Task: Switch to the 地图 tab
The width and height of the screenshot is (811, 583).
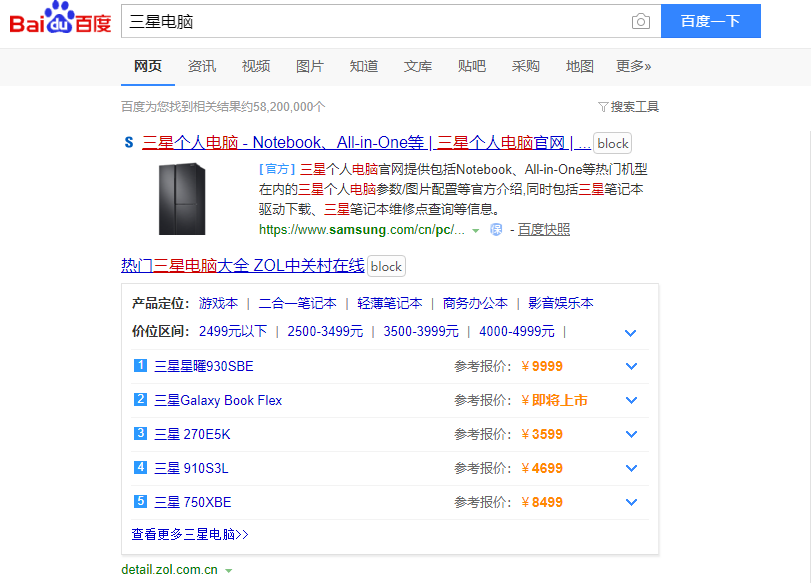Action: [579, 66]
